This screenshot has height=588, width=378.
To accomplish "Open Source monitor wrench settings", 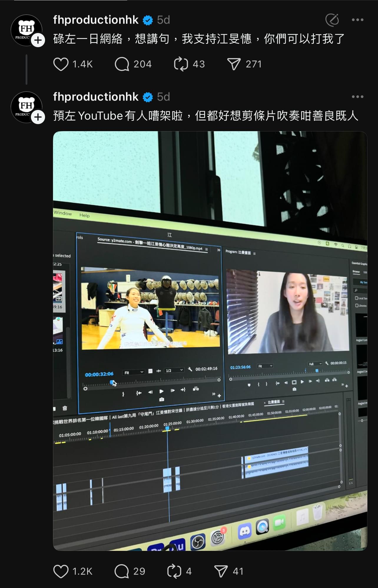I will pos(190,369).
